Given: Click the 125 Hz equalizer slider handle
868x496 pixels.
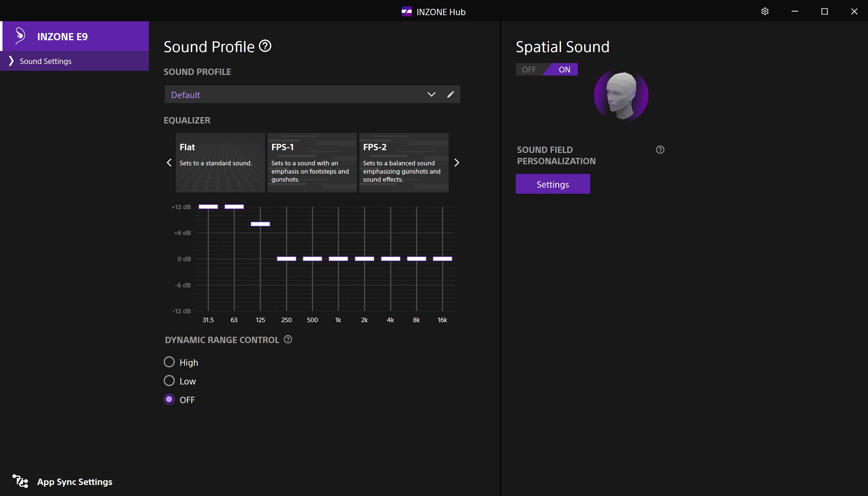Looking at the screenshot, I should [260, 224].
